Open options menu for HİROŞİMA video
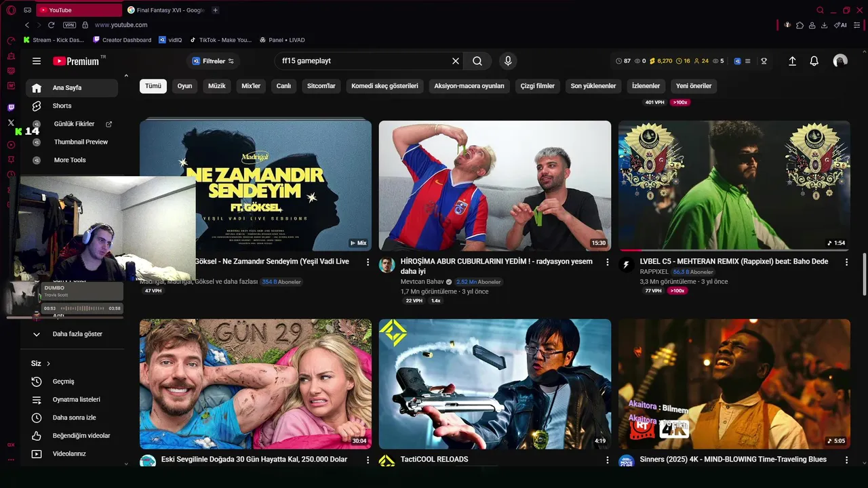868x488 pixels. pos(607,262)
